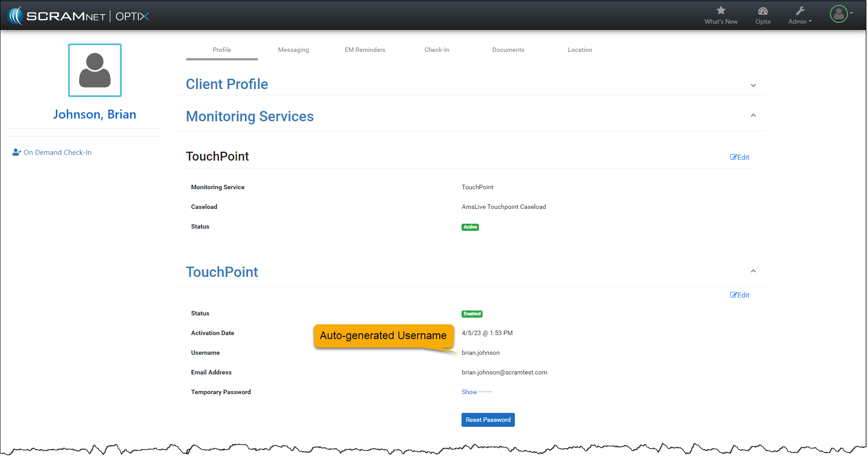Image resolution: width=868 pixels, height=459 pixels.
Task: Open the Optix dashboard icon
Action: [763, 11]
